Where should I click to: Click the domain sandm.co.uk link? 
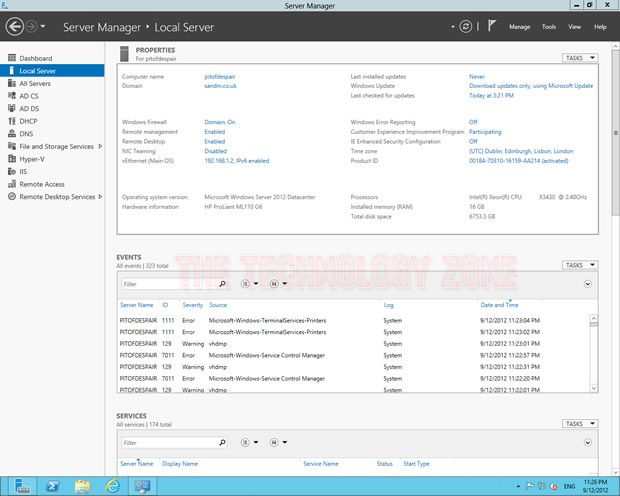(x=220, y=86)
